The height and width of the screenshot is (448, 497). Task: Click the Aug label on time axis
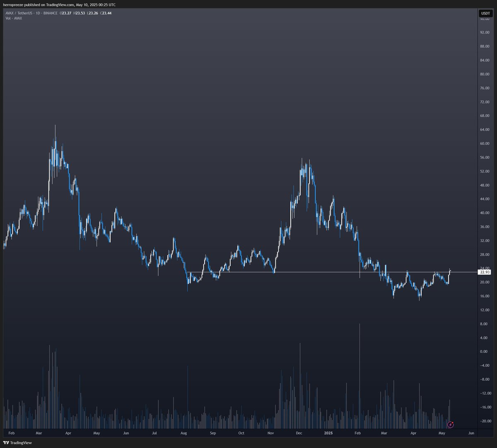coord(184,433)
